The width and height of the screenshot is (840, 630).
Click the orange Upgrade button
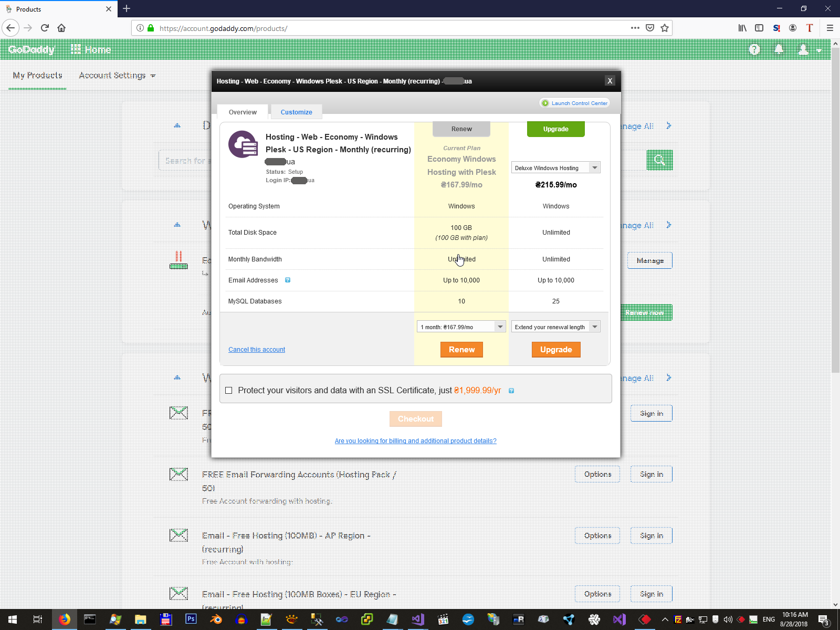(x=556, y=350)
